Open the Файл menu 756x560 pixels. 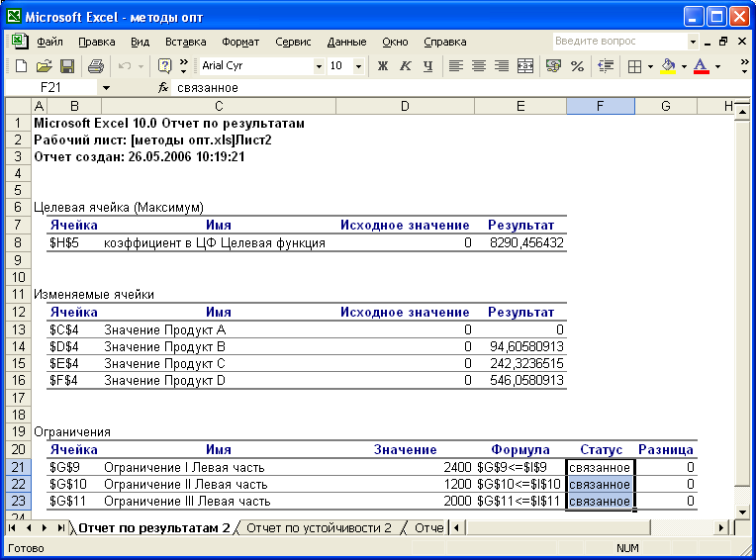[x=49, y=42]
